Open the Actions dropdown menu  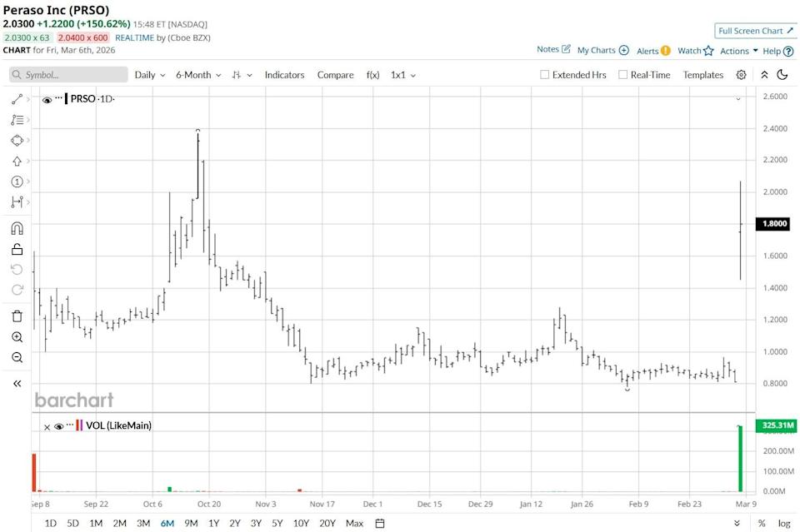[x=739, y=51]
